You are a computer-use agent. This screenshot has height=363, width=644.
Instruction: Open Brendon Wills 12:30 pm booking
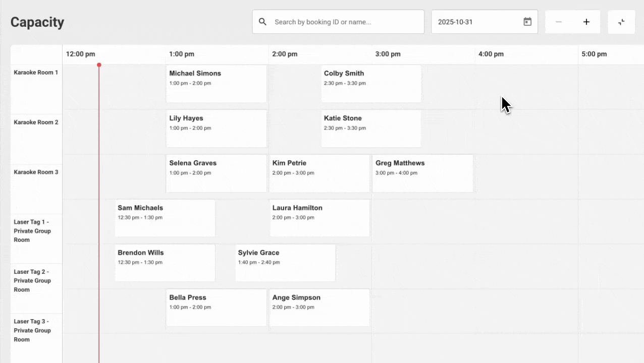(x=165, y=263)
